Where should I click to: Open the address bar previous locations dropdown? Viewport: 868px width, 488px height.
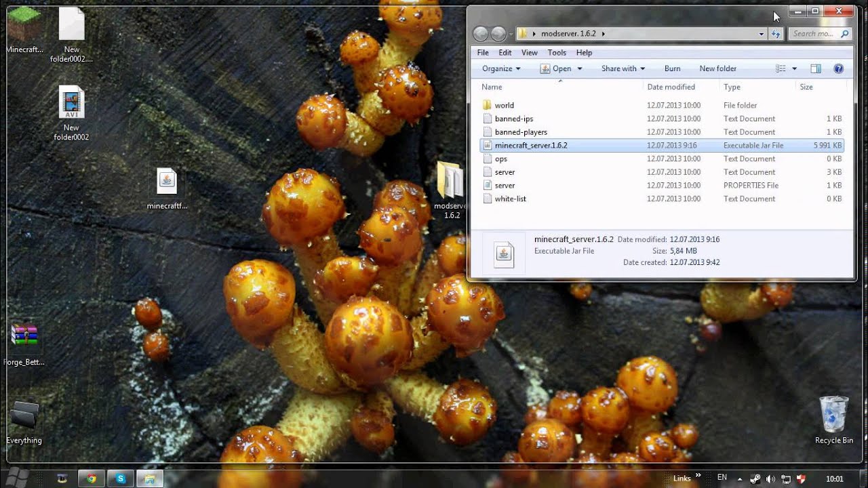(762, 33)
